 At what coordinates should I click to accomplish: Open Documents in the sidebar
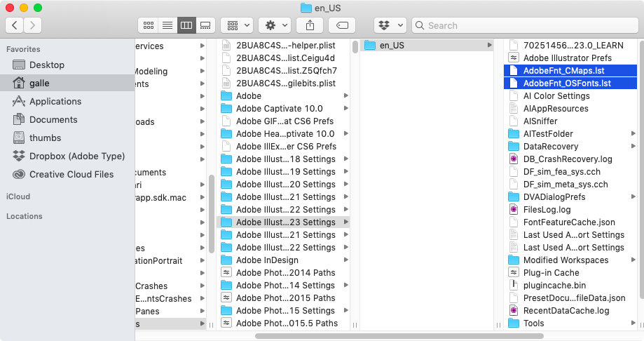point(67,120)
